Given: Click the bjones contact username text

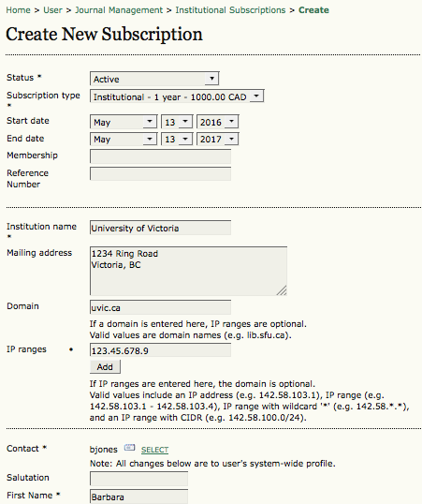Looking at the screenshot, I should [x=104, y=450].
